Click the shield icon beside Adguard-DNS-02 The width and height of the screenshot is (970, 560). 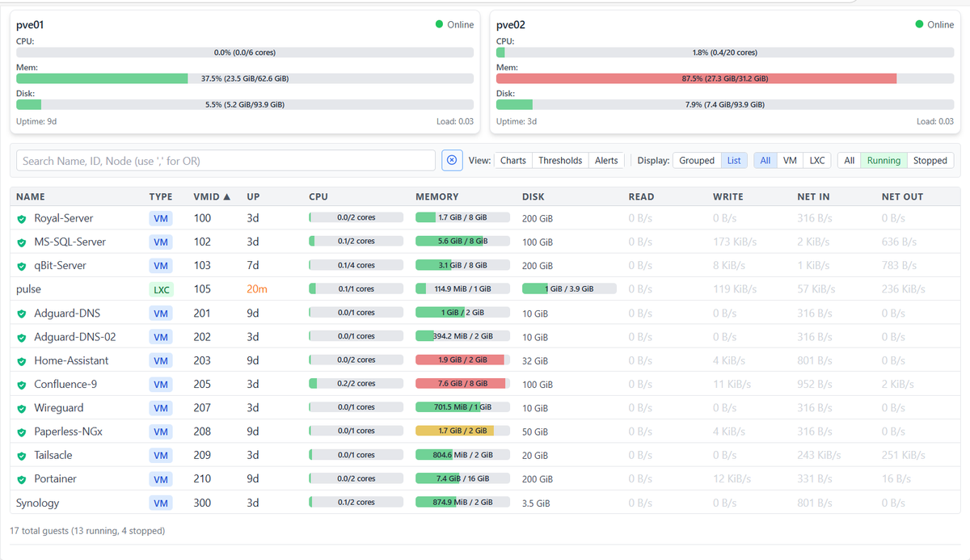point(22,337)
